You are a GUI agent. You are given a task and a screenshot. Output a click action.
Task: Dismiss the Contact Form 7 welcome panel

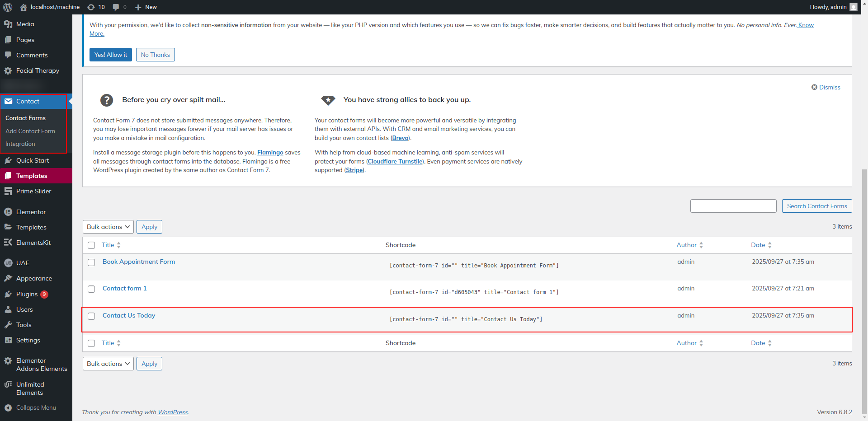(826, 87)
